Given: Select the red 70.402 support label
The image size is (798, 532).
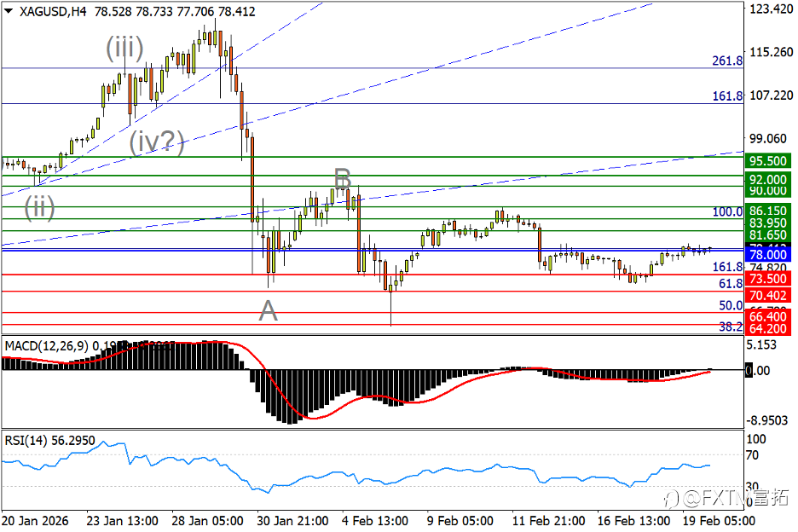Looking at the screenshot, I should tap(768, 295).
